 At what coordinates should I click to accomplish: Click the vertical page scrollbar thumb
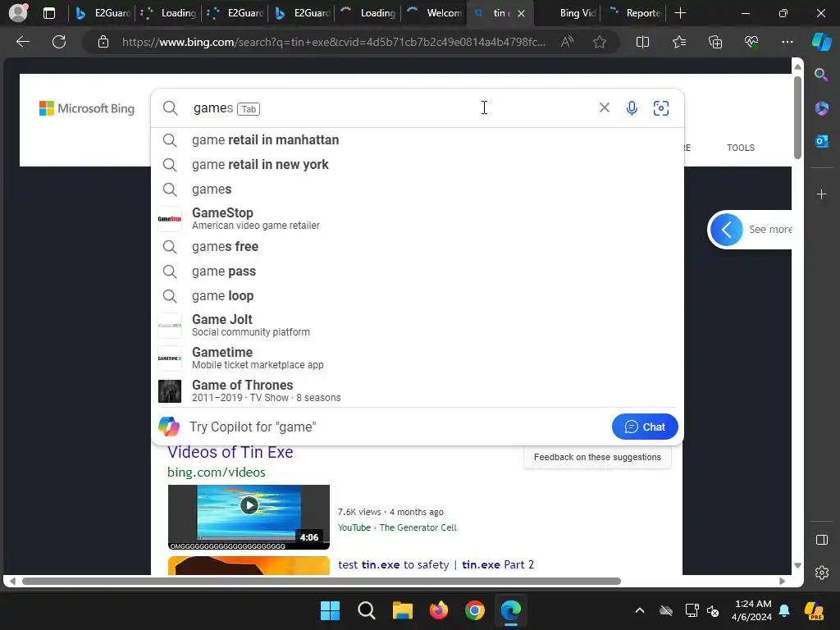coord(797,118)
